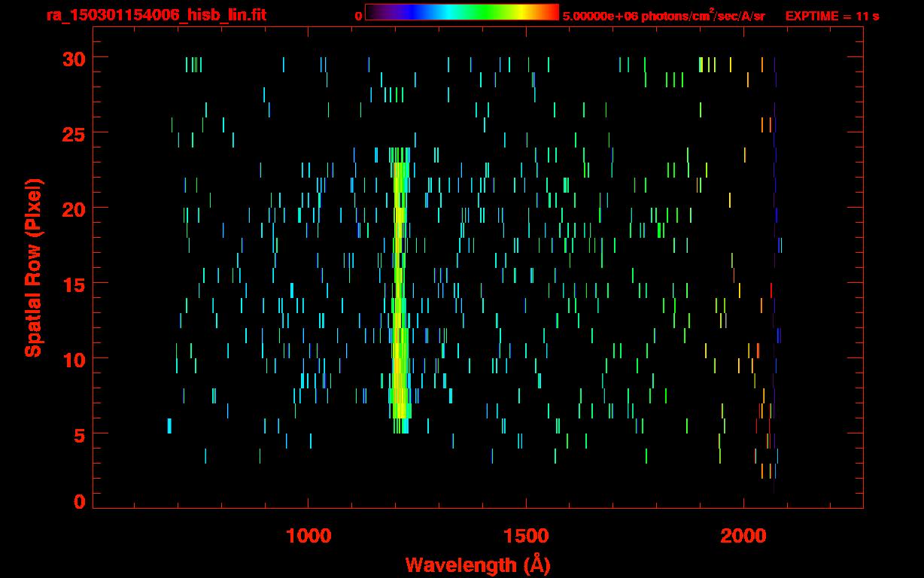The image size is (924, 578).
Task: Click the file name ra_150301154006_hisb_lin.fit
Action: 155,15
